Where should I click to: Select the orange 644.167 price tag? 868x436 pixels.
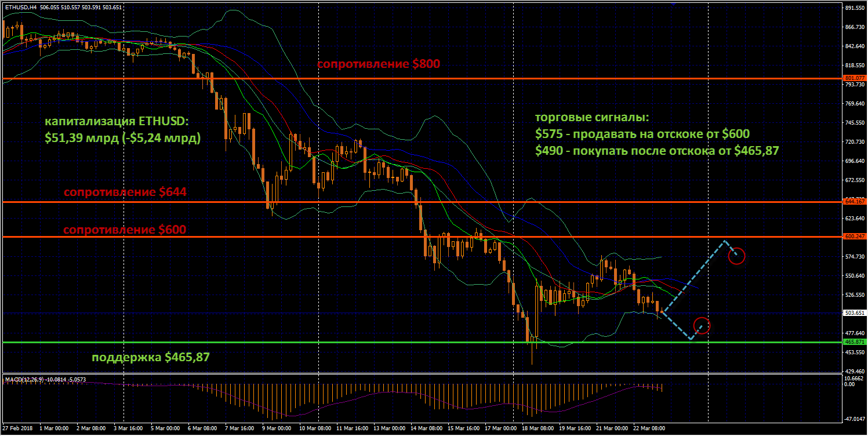click(855, 202)
